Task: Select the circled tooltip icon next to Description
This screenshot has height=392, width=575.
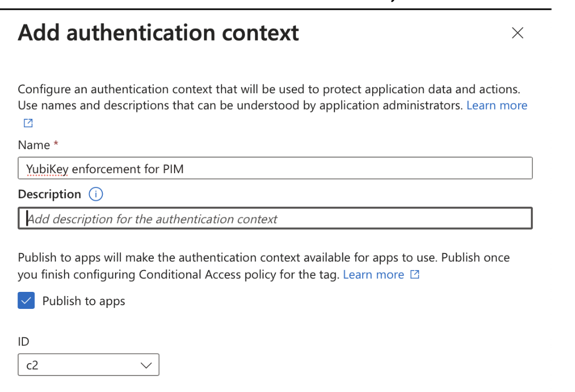Action: [95, 194]
